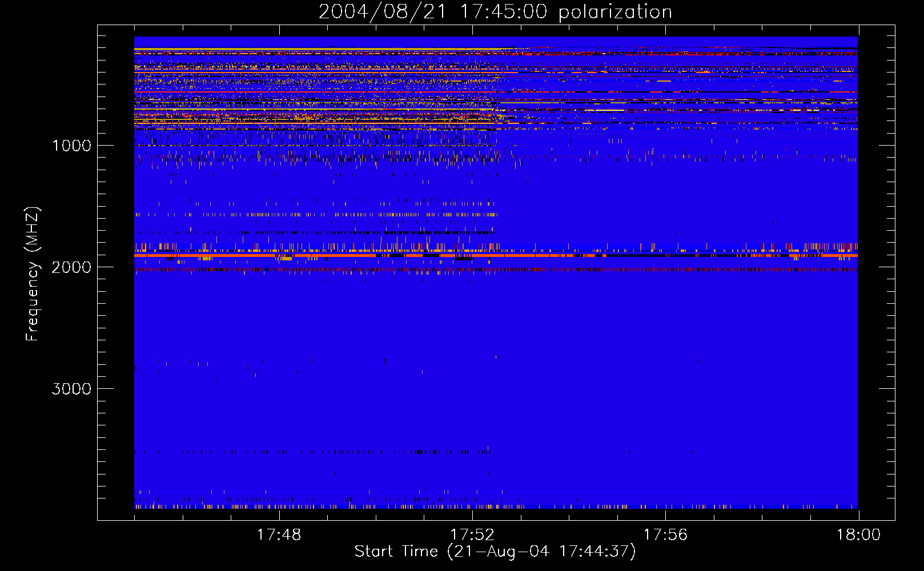The width and height of the screenshot is (924, 571).
Task: Click the 17:48 time tick label
Action: coord(279,535)
